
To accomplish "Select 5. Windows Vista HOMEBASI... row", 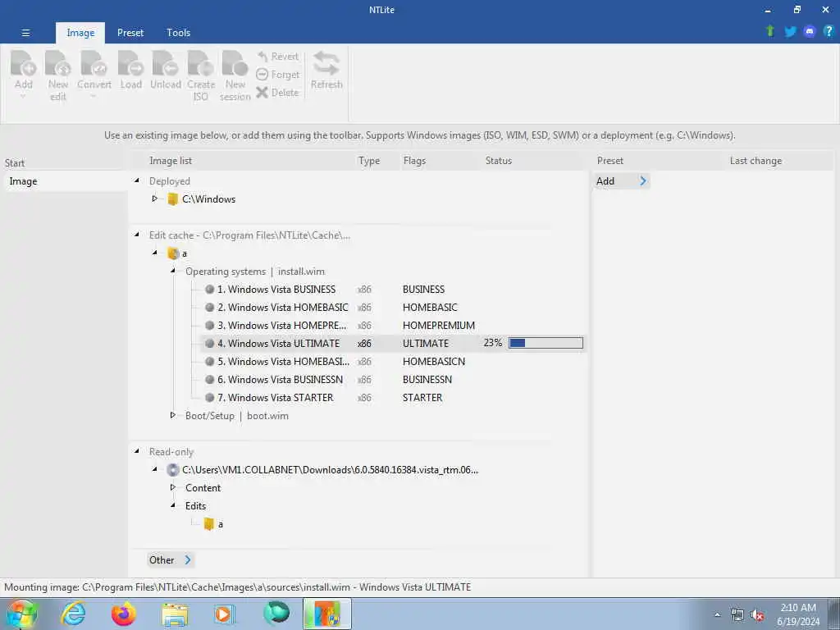I will [393, 362].
